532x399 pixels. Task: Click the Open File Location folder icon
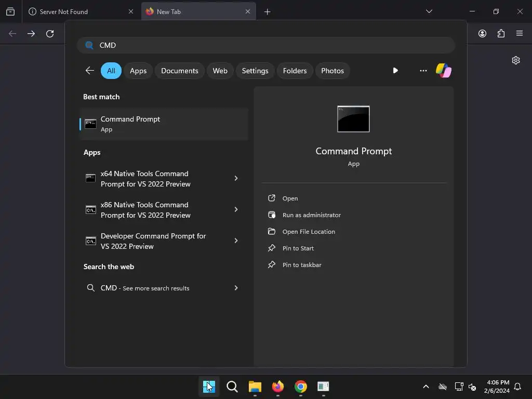pyautogui.click(x=271, y=231)
